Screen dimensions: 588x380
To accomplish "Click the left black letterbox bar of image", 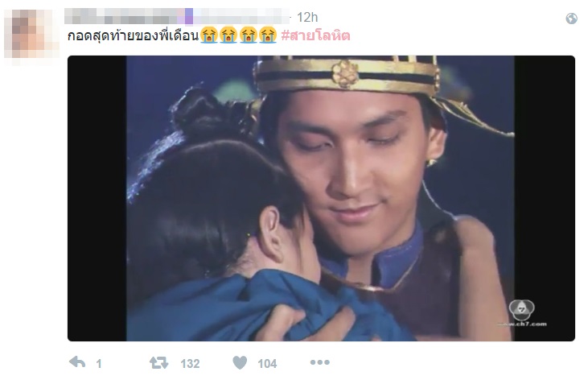I will tap(97, 198).
